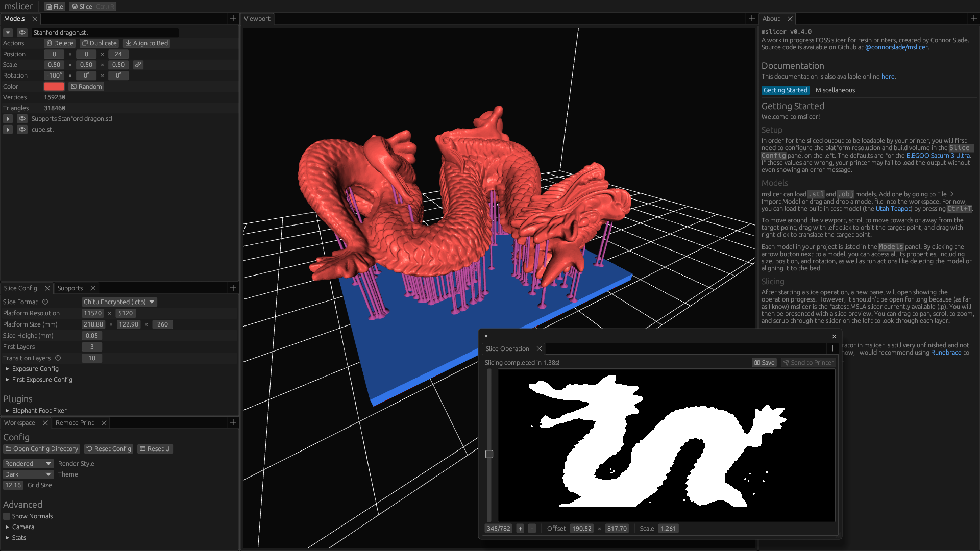The width and height of the screenshot is (980, 551).
Task: Click the red model color swatch
Action: click(x=54, y=87)
